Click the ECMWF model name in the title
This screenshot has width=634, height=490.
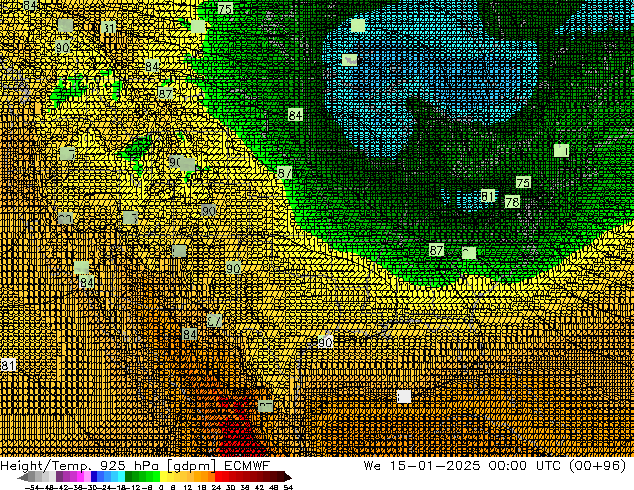(x=247, y=466)
